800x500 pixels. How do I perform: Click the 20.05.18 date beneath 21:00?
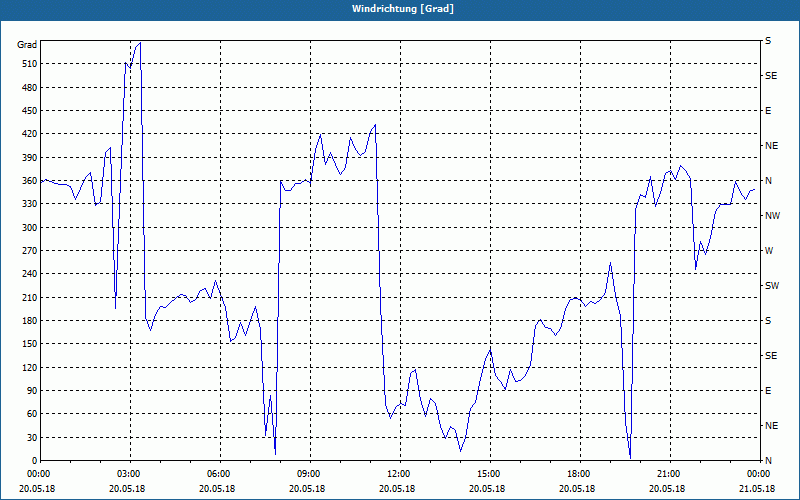click(x=667, y=488)
